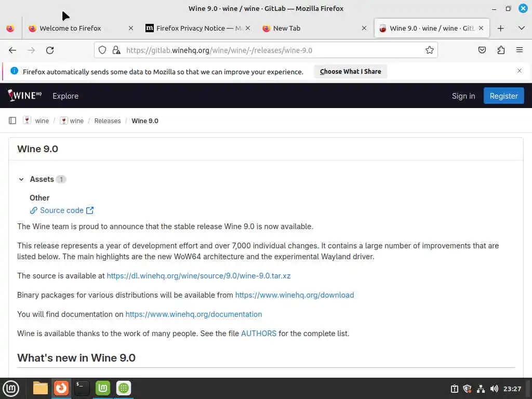This screenshot has width=532, height=399.
Task: Open the second wine project breadcrumb
Action: (x=77, y=121)
